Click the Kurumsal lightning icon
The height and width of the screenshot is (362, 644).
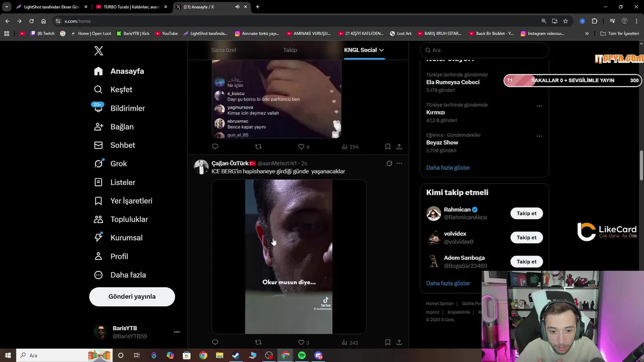[99, 238]
